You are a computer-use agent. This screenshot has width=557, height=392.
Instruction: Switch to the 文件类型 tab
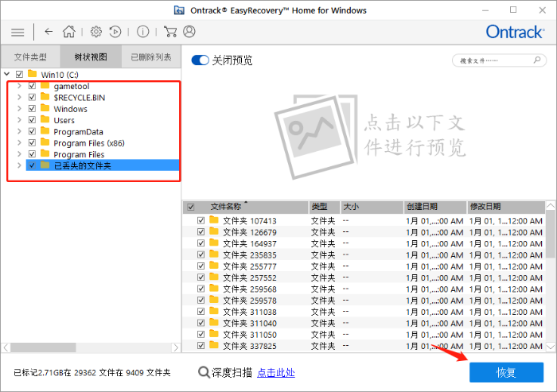pyautogui.click(x=30, y=56)
